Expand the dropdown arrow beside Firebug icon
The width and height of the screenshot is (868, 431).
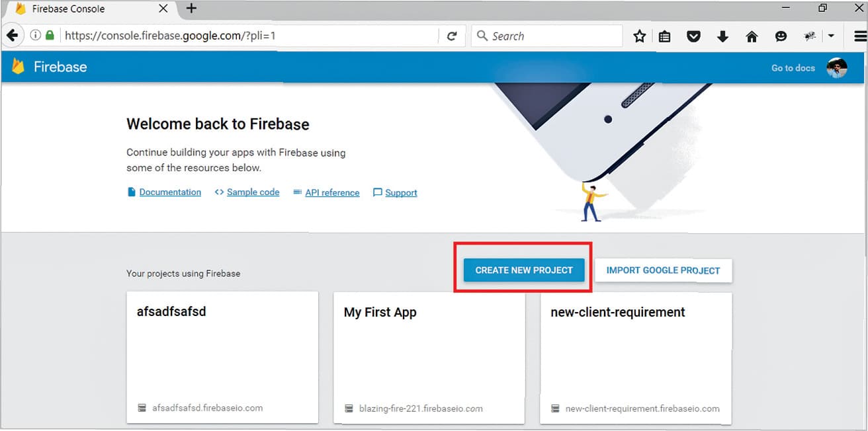tap(831, 36)
